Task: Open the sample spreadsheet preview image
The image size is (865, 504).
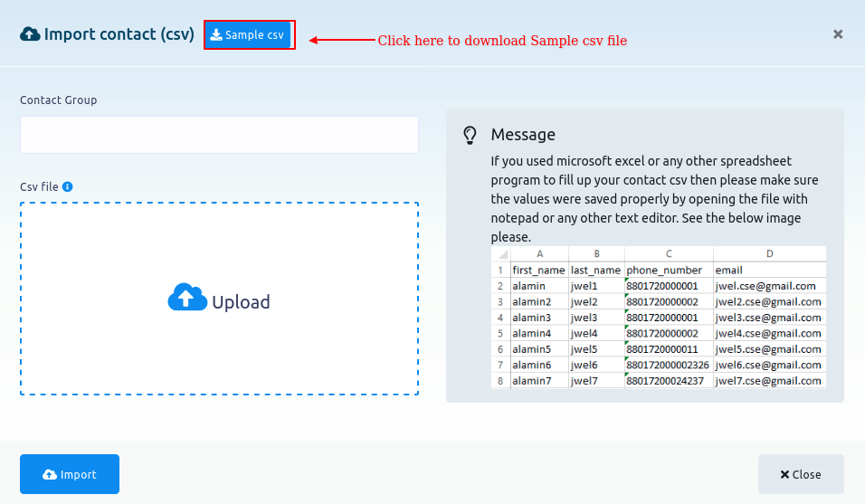Action: 658,317
